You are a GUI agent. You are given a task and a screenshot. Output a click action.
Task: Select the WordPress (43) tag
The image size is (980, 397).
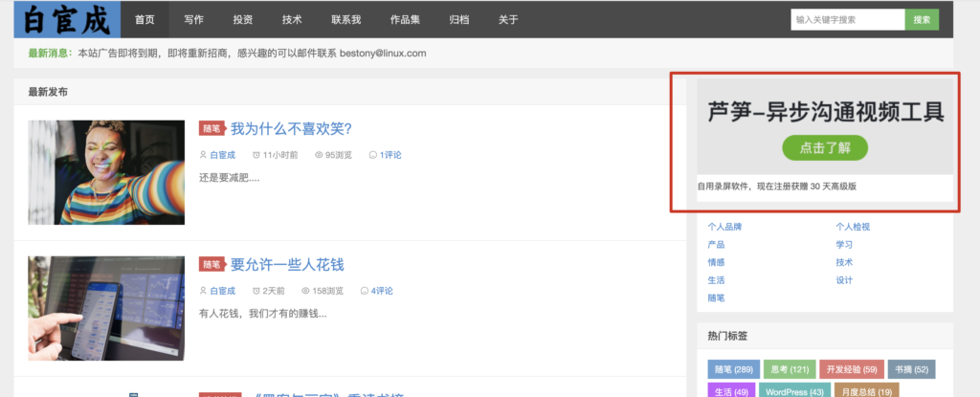click(x=793, y=391)
